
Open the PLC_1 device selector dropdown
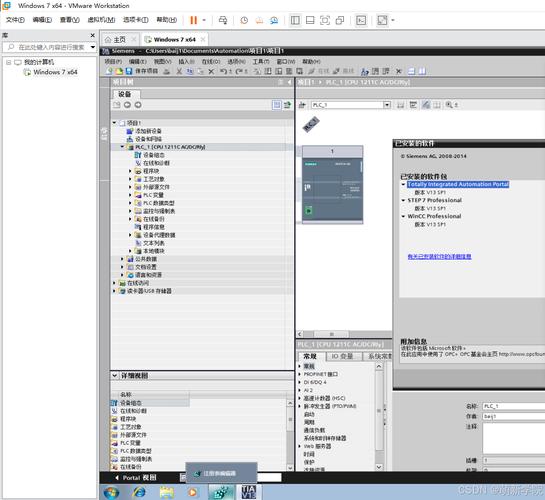(387, 105)
